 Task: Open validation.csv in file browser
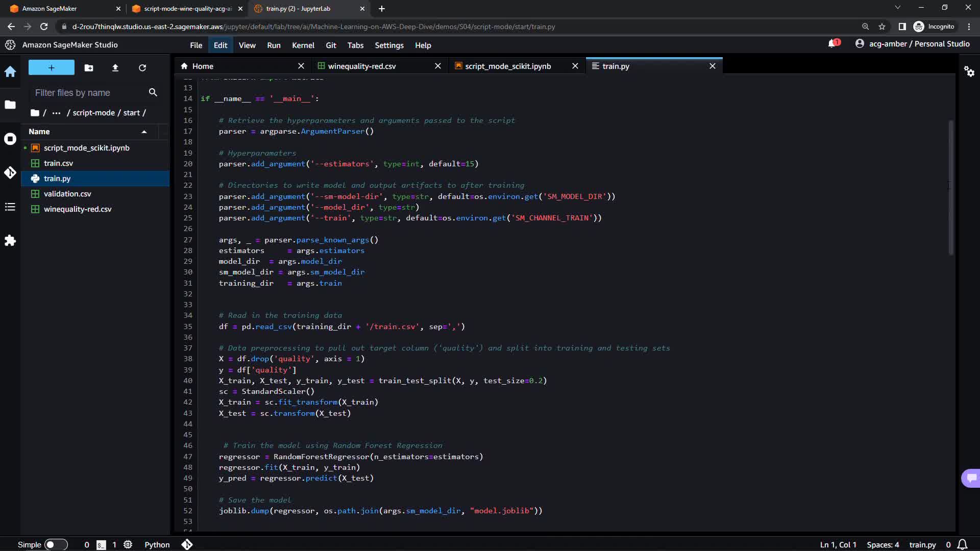pos(67,194)
